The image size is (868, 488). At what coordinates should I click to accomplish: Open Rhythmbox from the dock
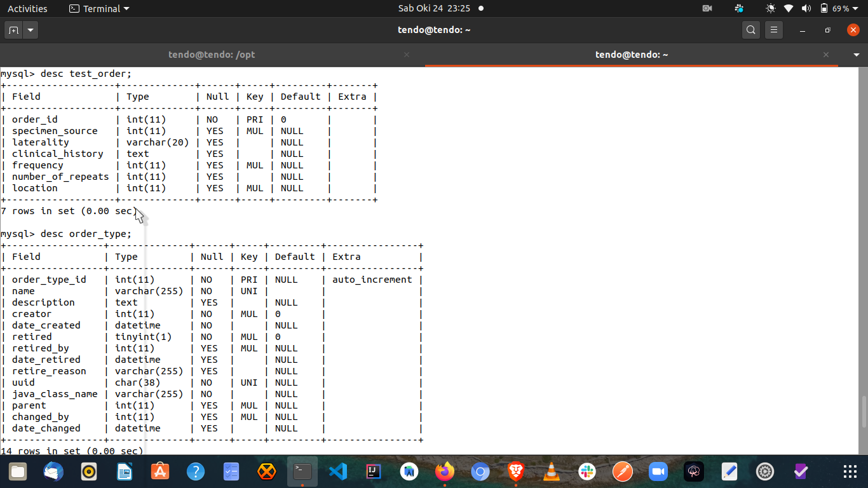point(89,471)
